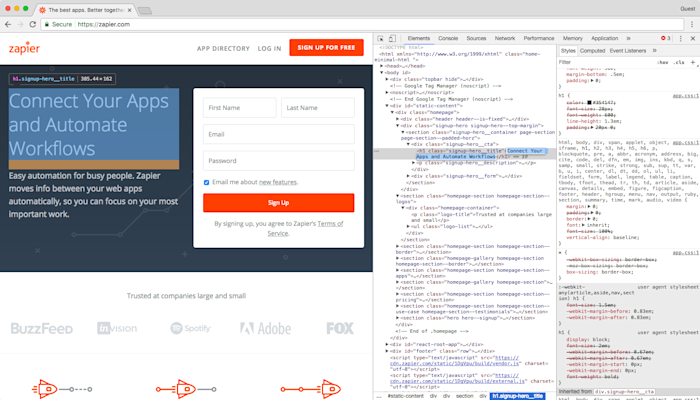Image resolution: width=700 pixels, height=400 pixels.
Task: Click the Styles Filter input
Action: pos(605,62)
